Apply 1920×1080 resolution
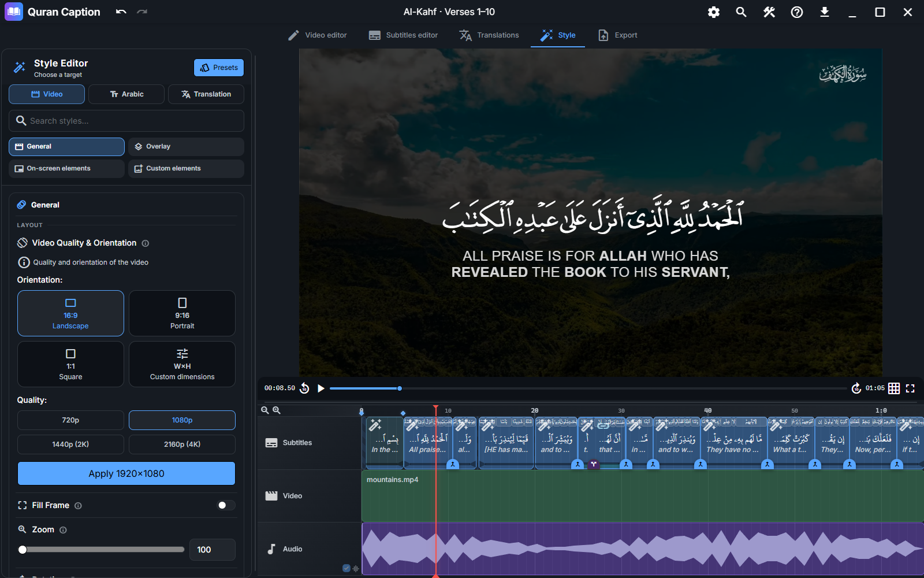 [126, 473]
